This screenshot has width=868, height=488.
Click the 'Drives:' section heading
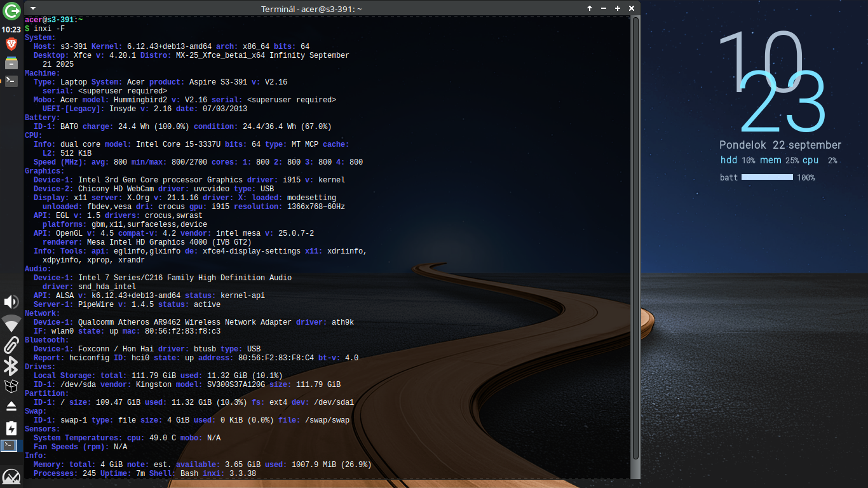(40, 367)
